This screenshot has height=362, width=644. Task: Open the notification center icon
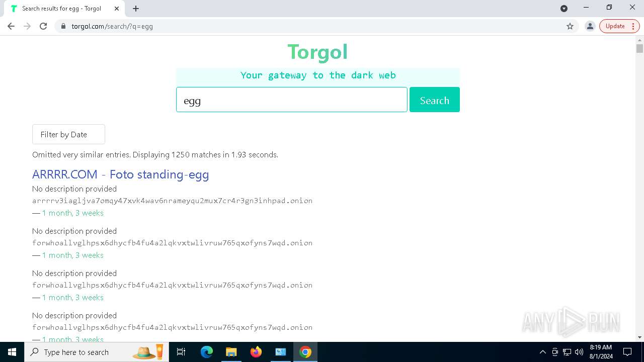tap(627, 352)
